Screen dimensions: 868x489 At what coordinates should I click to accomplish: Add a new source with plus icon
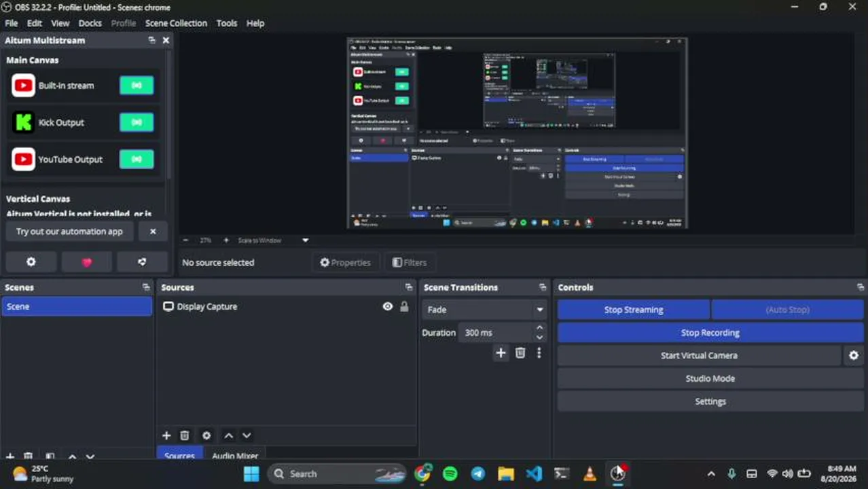click(x=166, y=435)
